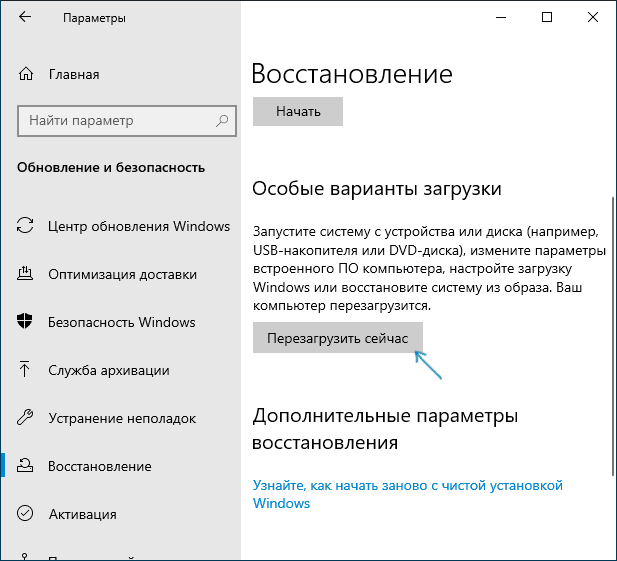Click the Восстановление sidebar icon
The height and width of the screenshot is (561, 617).
click(x=26, y=466)
